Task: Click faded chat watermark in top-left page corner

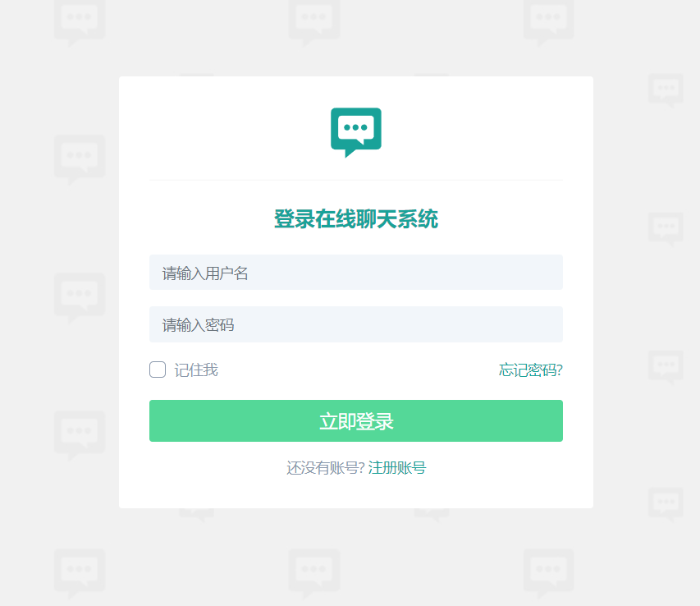Action: click(80, 22)
